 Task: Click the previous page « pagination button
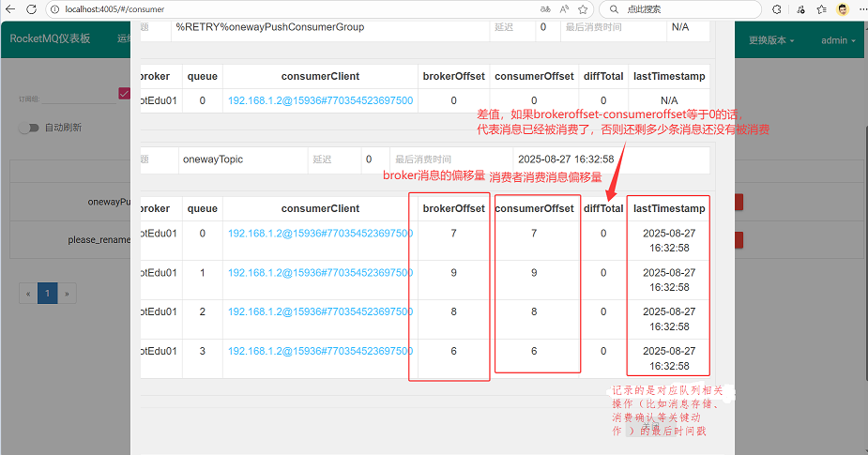click(28, 294)
